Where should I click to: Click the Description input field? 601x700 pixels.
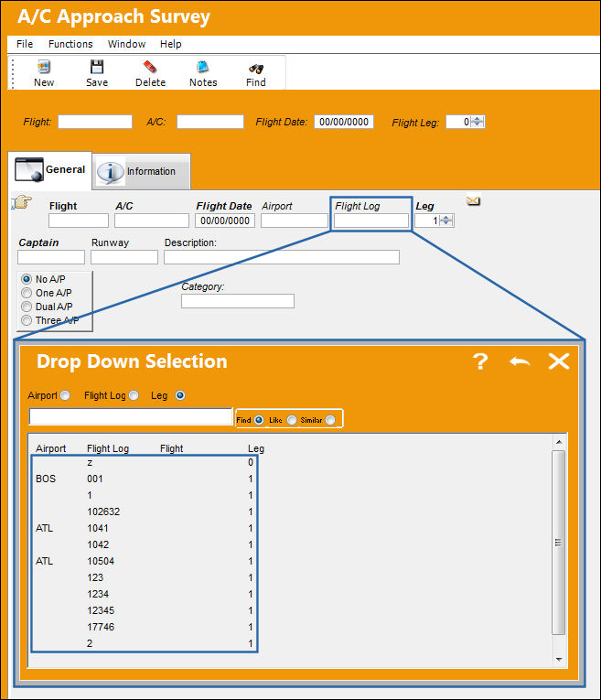pyautogui.click(x=282, y=257)
